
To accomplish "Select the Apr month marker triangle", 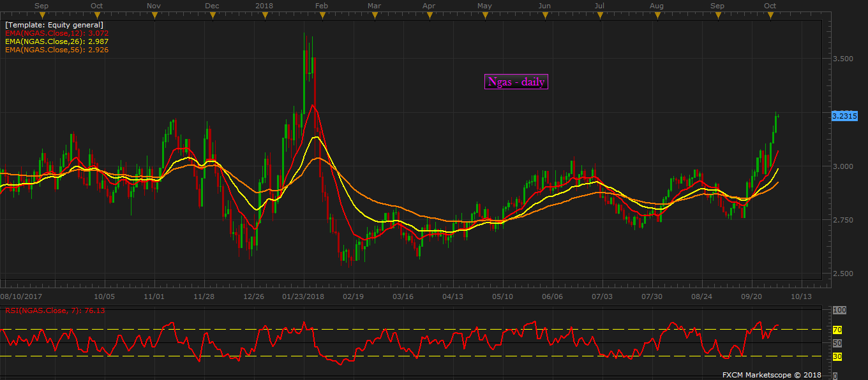I will pos(429,14).
